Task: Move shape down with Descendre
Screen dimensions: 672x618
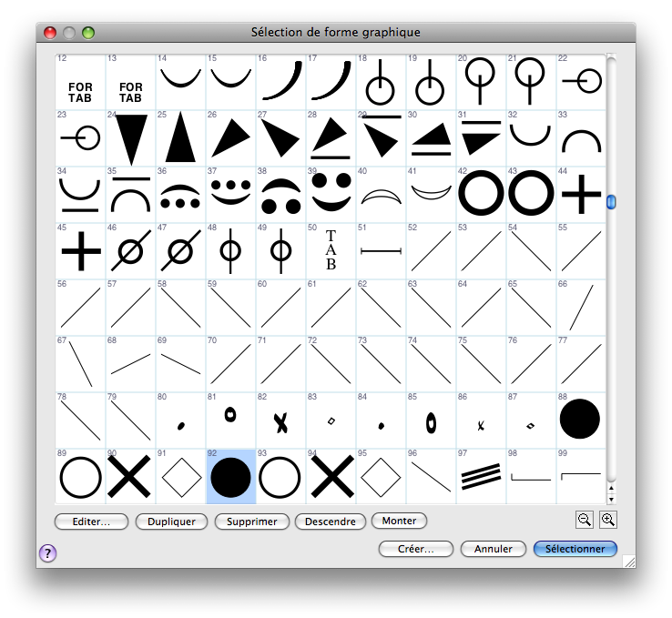Action: 331,522
